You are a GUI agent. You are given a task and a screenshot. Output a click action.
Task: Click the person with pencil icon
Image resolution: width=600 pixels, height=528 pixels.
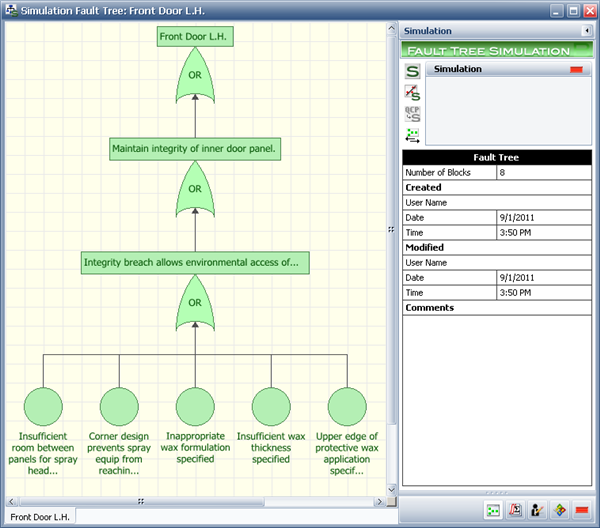click(538, 510)
